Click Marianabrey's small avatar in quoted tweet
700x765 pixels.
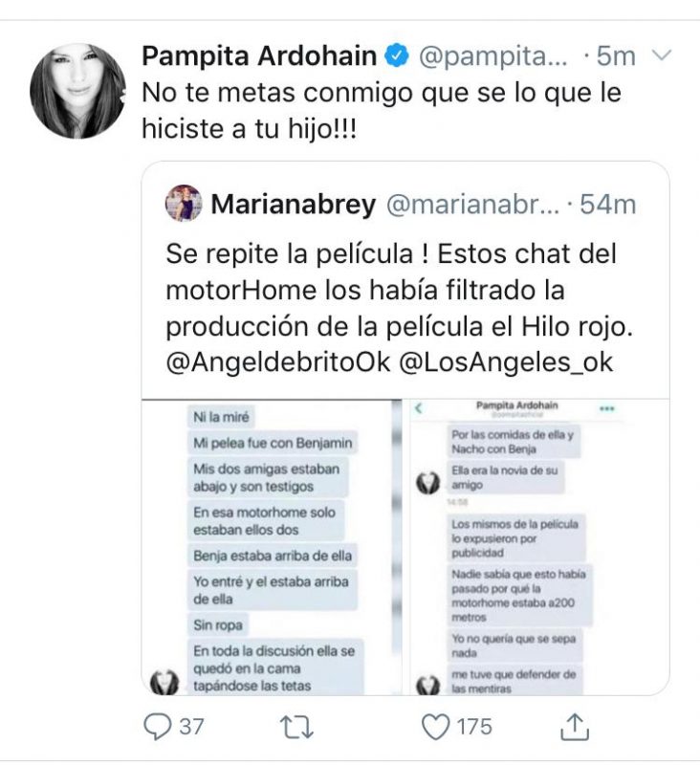pos(184,204)
